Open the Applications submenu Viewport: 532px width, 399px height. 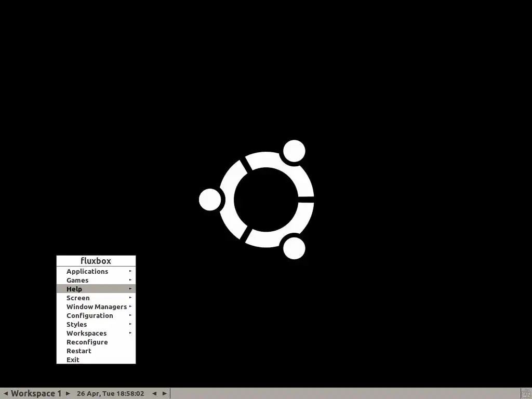(x=96, y=271)
